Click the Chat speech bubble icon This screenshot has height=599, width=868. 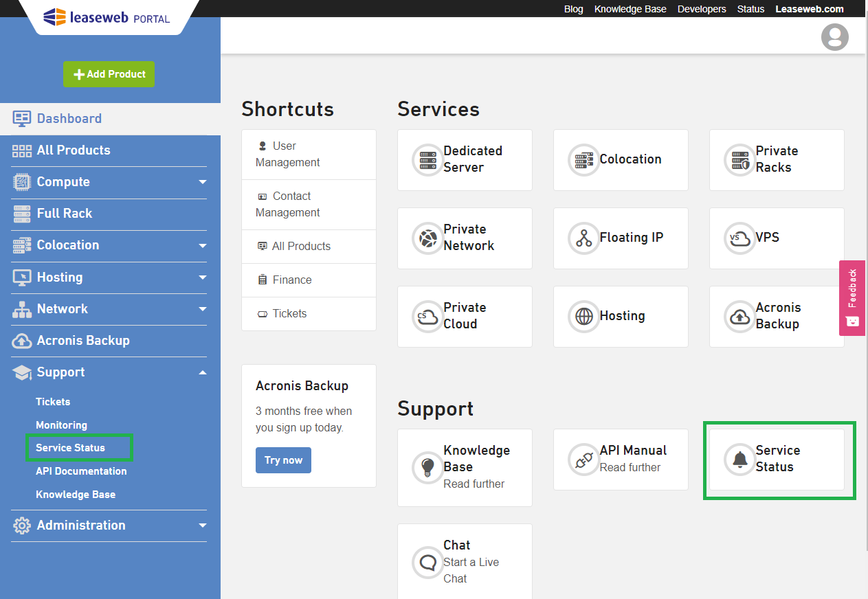tap(427, 563)
